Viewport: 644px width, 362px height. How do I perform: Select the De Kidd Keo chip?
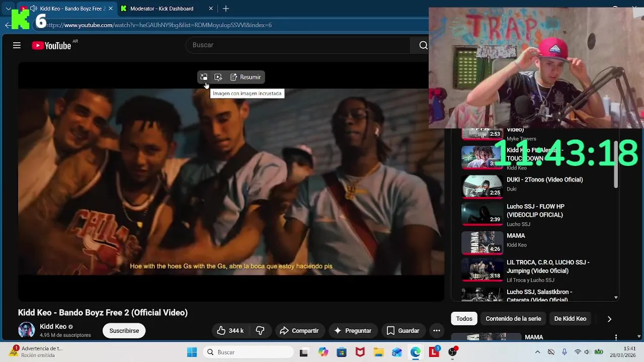pos(570,319)
